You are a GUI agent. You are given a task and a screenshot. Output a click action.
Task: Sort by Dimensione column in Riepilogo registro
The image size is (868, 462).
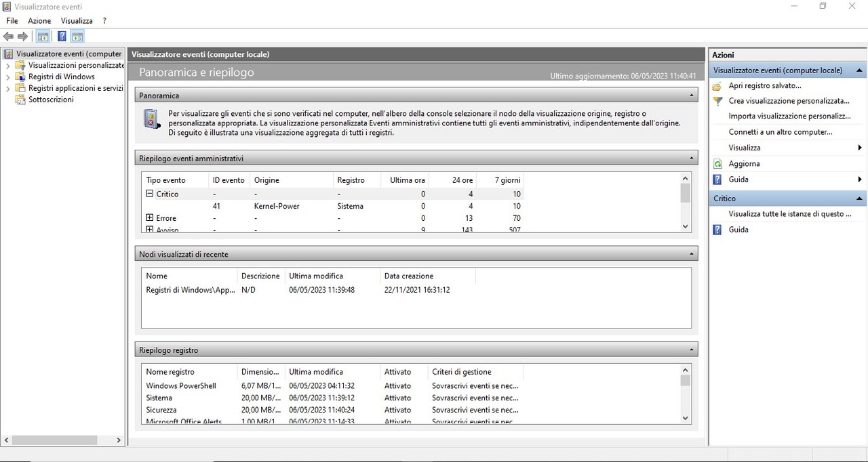pyautogui.click(x=260, y=372)
